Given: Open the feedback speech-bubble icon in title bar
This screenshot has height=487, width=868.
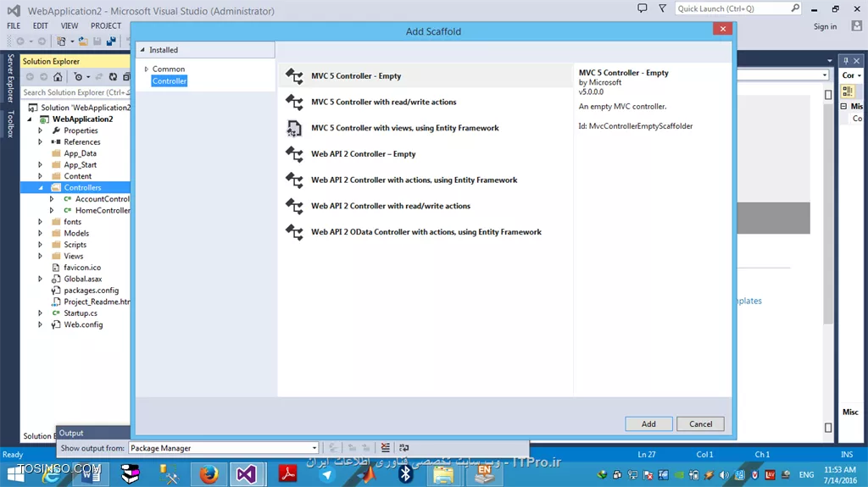Looking at the screenshot, I should (x=643, y=8).
